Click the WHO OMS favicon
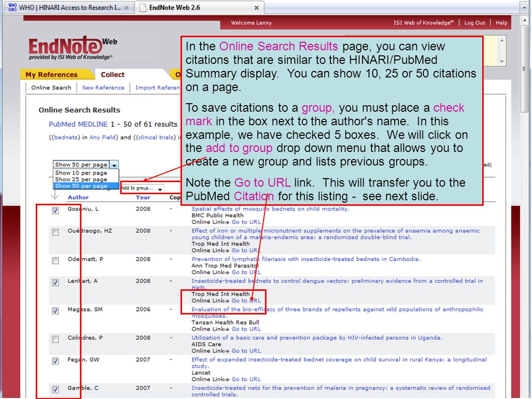This screenshot has height=399, width=532. 13,8
